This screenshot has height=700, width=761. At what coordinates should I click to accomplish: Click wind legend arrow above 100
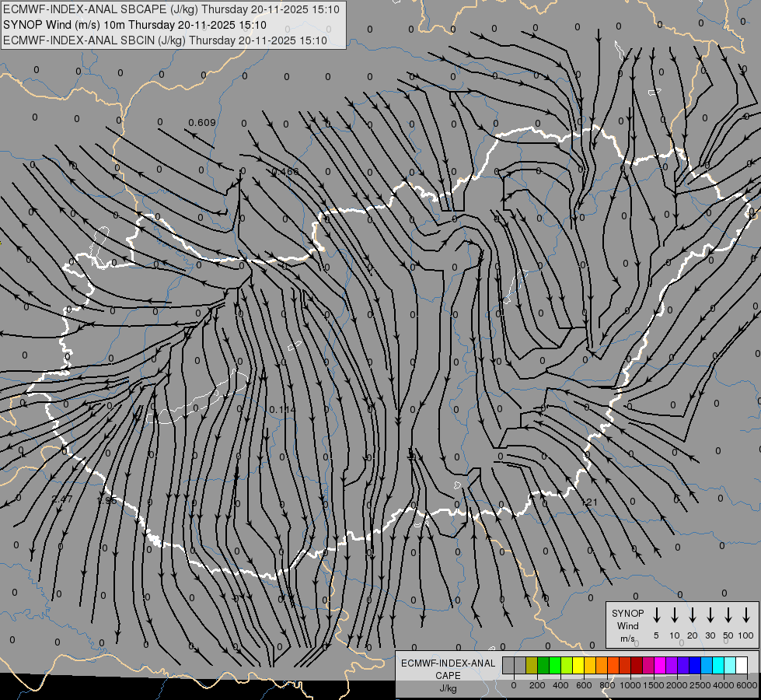tap(746, 615)
